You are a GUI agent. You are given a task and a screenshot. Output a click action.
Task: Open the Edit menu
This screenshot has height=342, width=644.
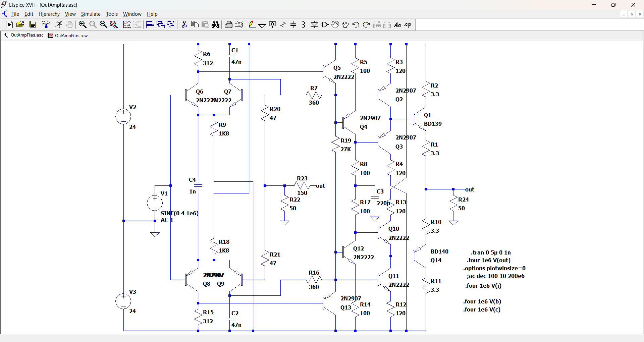point(29,14)
